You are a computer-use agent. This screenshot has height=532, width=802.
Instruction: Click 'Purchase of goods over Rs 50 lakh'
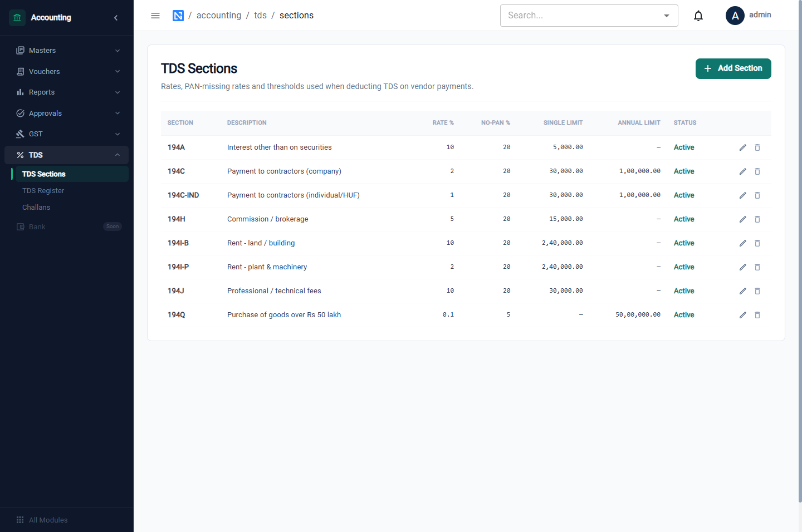pyautogui.click(x=284, y=315)
